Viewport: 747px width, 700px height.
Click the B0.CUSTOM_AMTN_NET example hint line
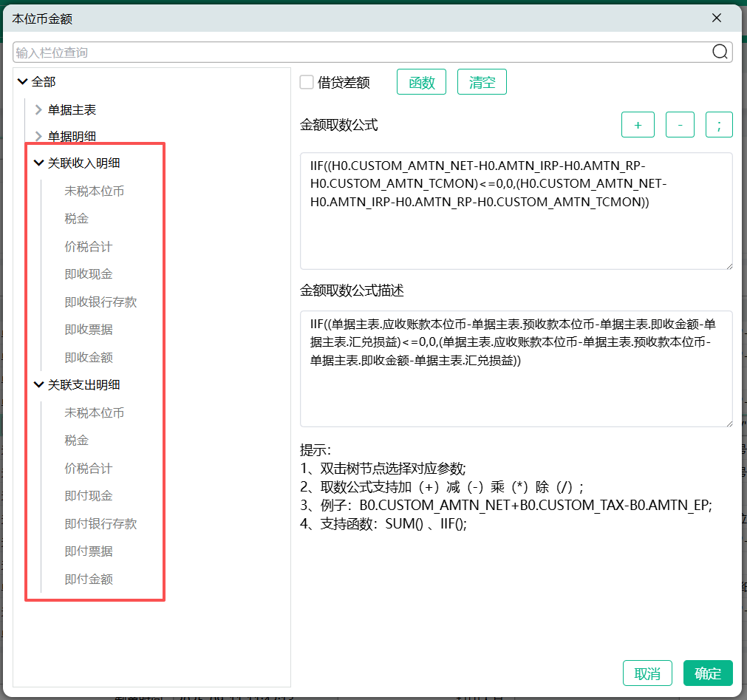506,505
